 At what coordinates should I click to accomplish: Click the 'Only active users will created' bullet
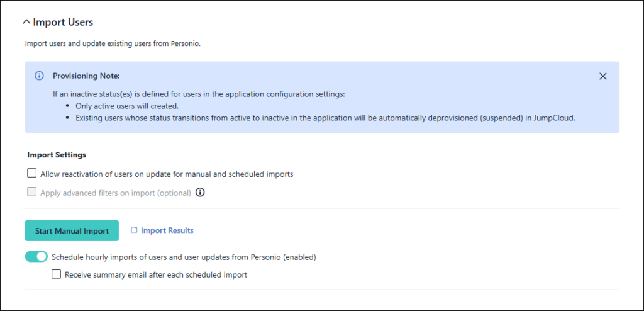pos(127,106)
